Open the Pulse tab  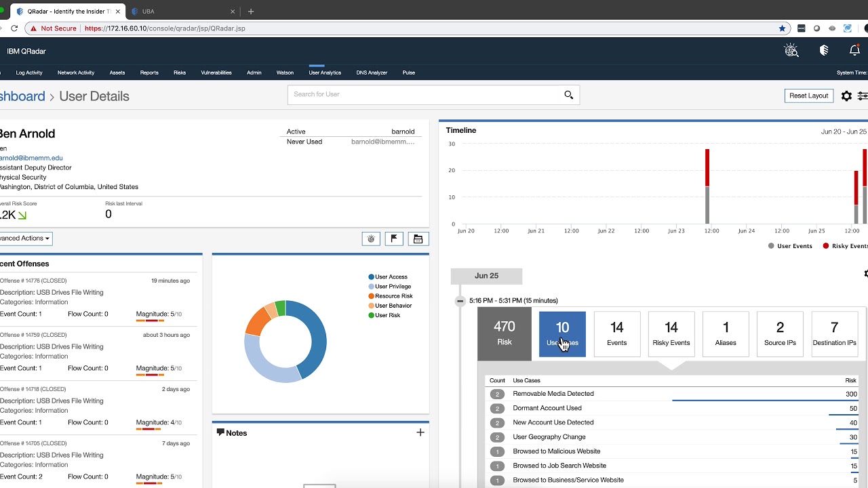409,73
